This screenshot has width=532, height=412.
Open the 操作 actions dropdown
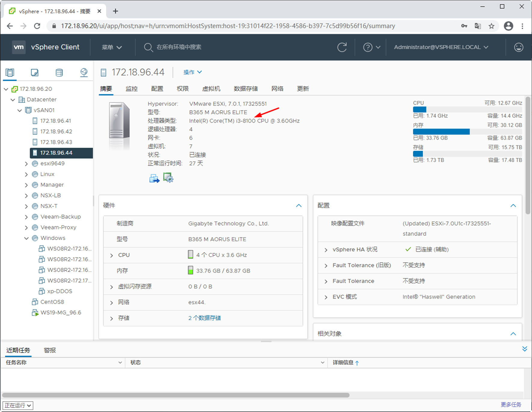(193, 72)
